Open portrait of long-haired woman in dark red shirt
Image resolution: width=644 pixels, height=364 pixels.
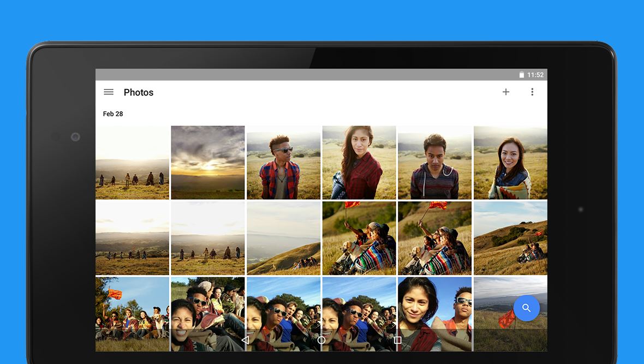click(x=359, y=163)
